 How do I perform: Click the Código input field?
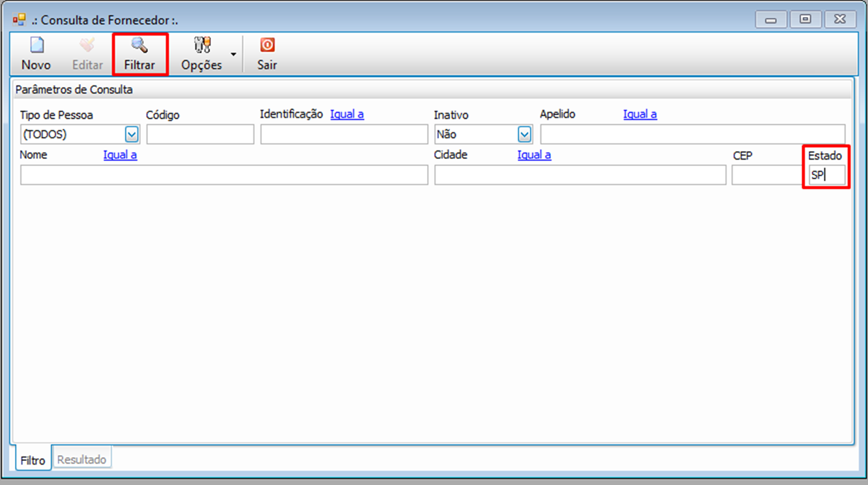200,135
